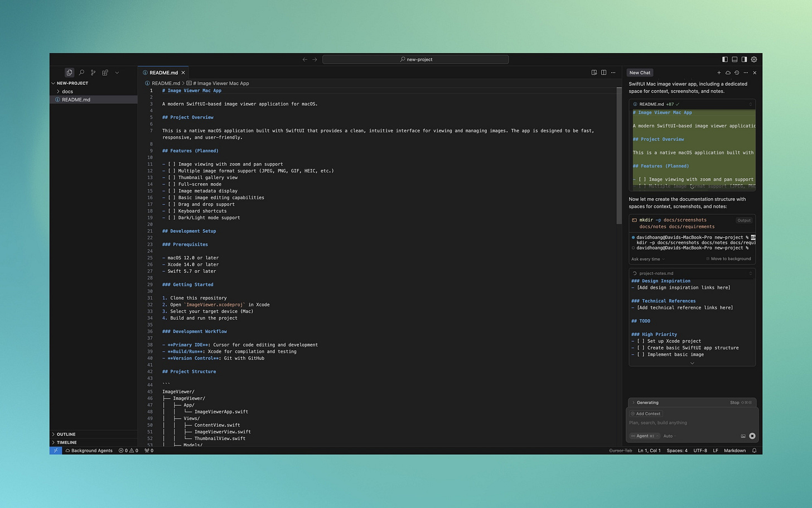Click the Add Context button

click(646, 414)
